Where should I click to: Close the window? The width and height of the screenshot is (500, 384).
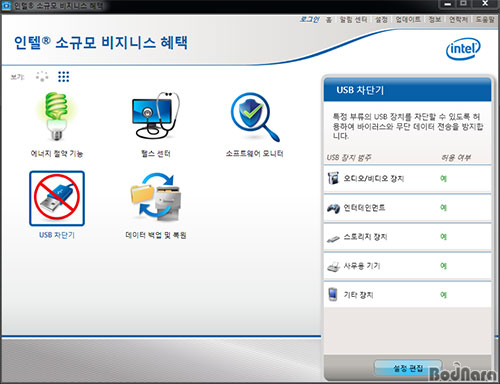pyautogui.click(x=485, y=4)
